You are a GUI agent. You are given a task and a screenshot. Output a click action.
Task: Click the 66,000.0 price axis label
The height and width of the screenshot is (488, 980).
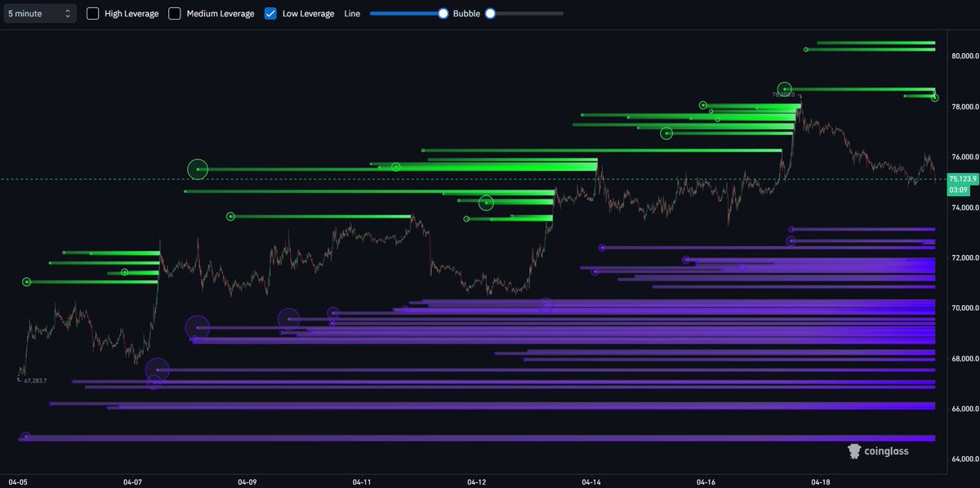[x=964, y=409]
